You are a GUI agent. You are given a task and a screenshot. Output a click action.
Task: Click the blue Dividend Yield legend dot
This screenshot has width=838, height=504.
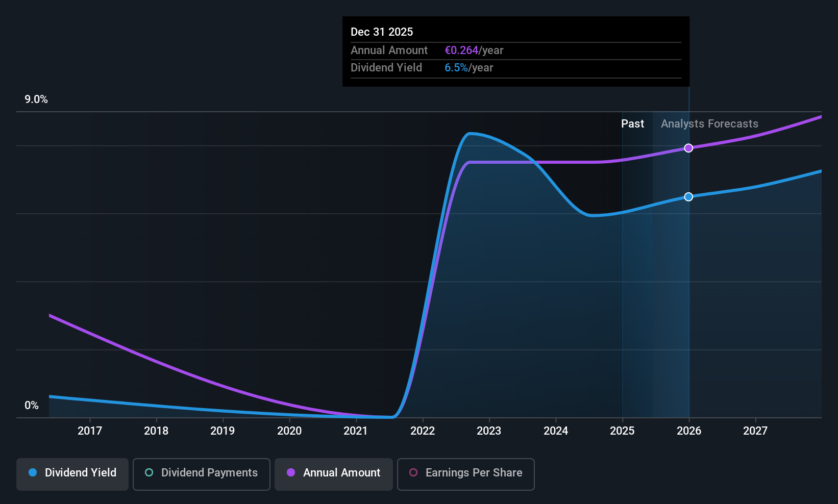click(33, 472)
